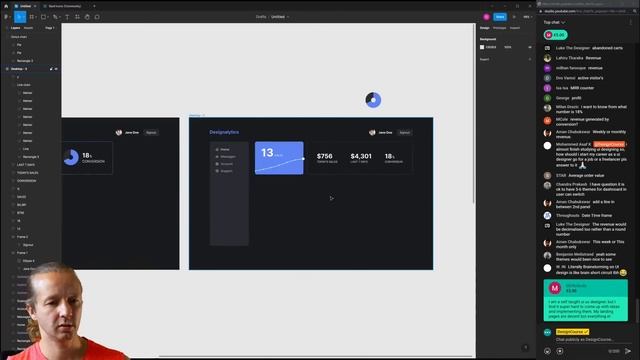Switch to the Design tab
Image resolution: width=640 pixels, height=360 pixels.
point(484,28)
